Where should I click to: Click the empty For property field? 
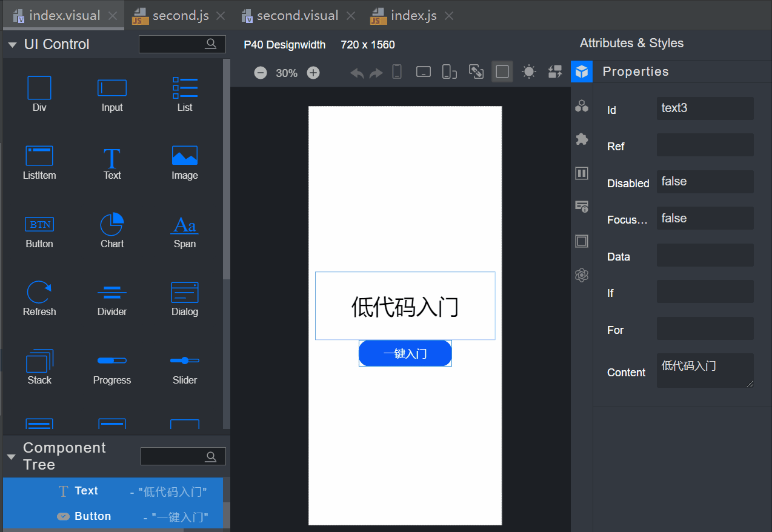pos(705,328)
